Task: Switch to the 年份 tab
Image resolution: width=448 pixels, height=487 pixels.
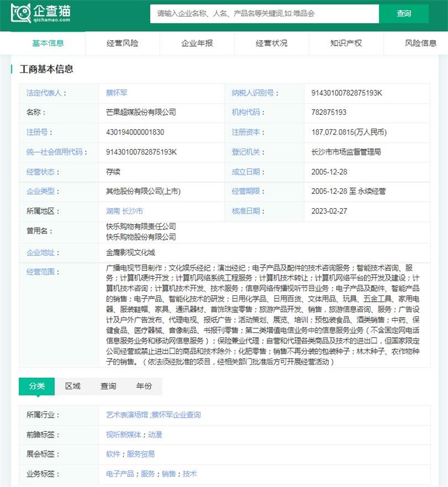Action: point(144,386)
